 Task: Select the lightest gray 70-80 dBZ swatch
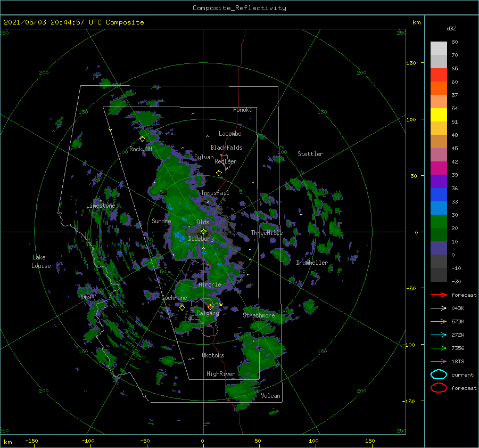(439, 48)
